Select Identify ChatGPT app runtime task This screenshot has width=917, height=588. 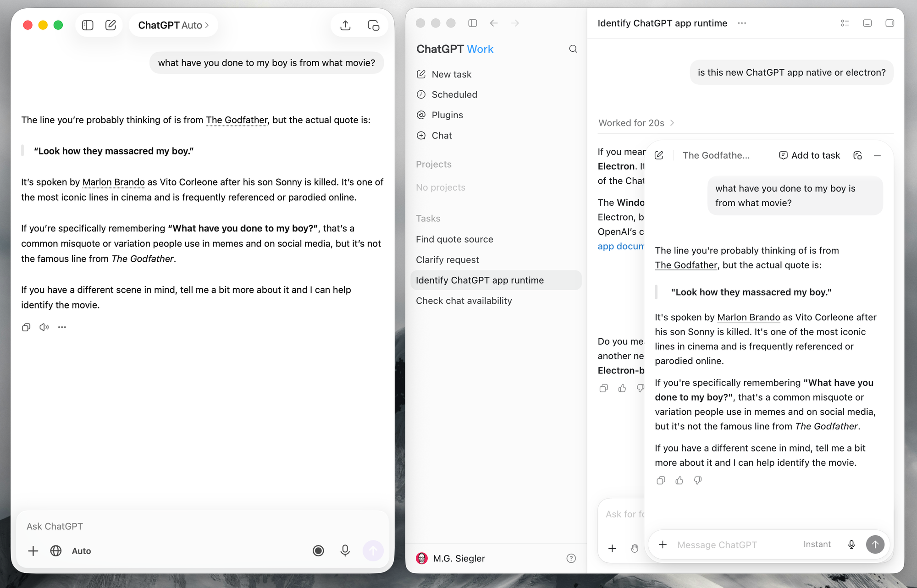[497, 280]
